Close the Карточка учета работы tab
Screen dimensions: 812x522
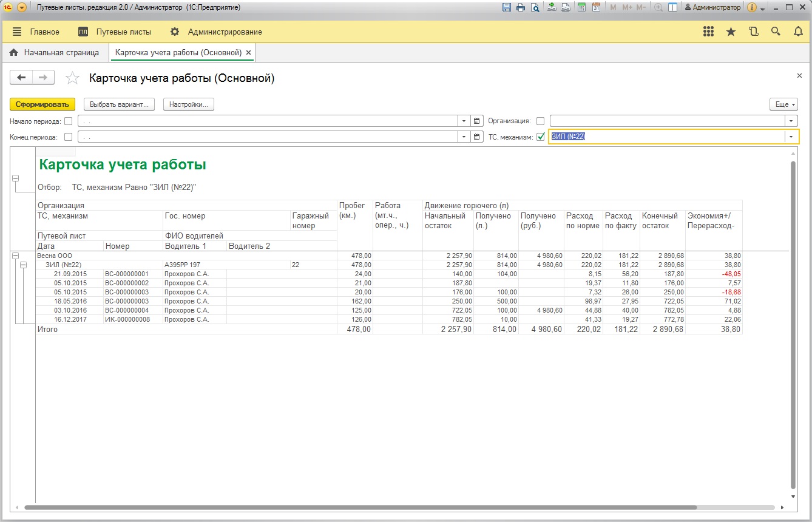pyautogui.click(x=248, y=53)
